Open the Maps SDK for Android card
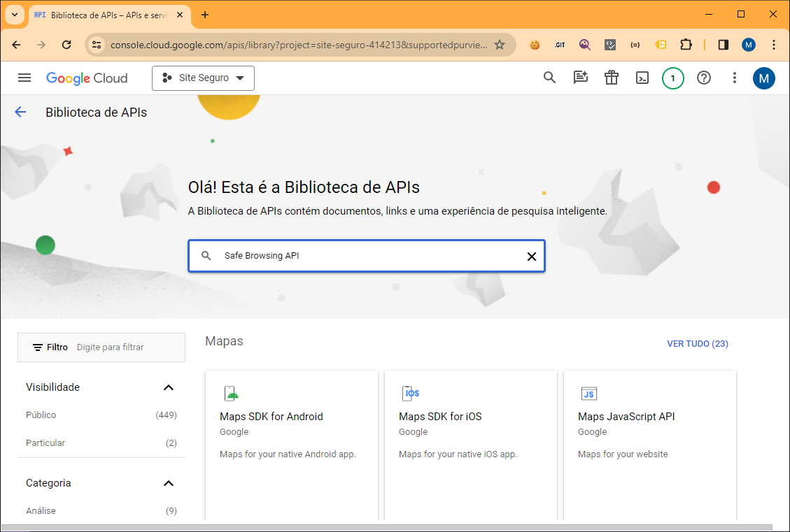This screenshot has width=790, height=532. tap(292, 445)
